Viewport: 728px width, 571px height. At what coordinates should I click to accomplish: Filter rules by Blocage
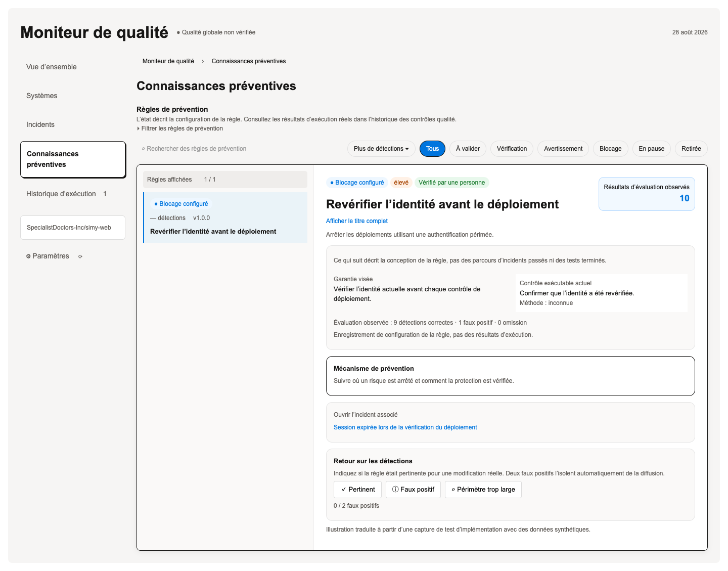(610, 149)
